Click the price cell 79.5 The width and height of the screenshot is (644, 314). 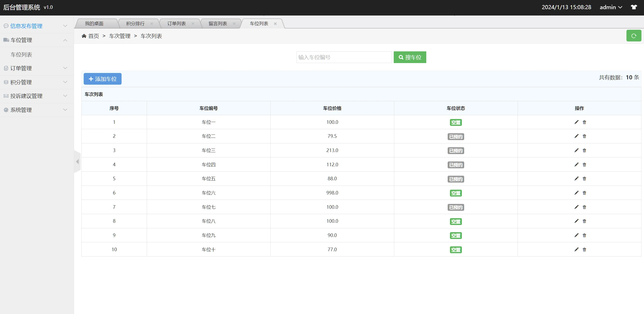coord(332,136)
